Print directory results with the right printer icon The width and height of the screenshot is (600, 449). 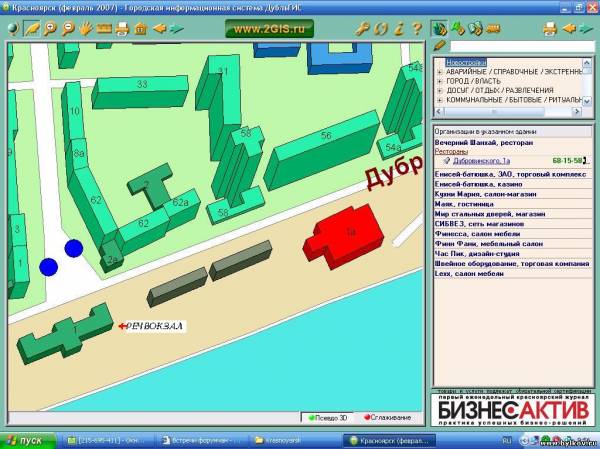550,29
